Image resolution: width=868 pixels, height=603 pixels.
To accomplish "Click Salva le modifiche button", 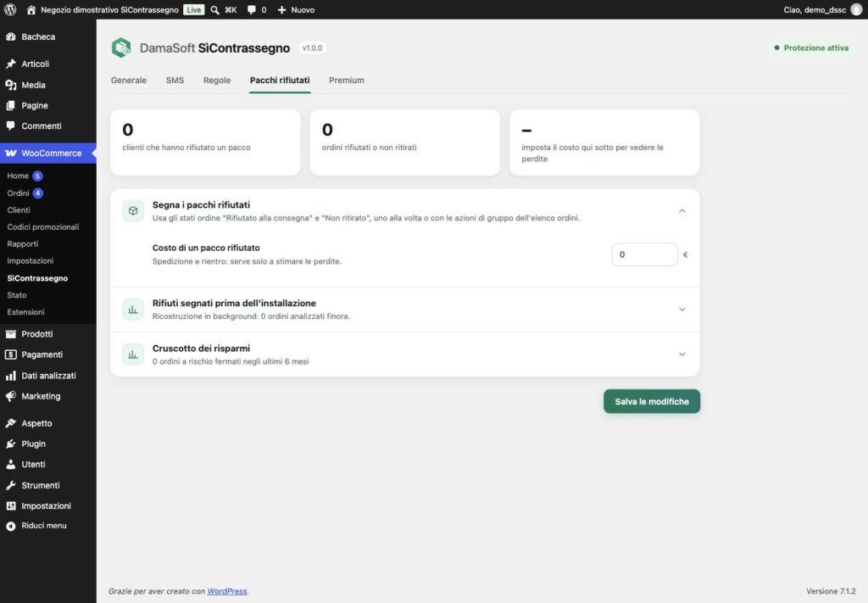I will [652, 401].
